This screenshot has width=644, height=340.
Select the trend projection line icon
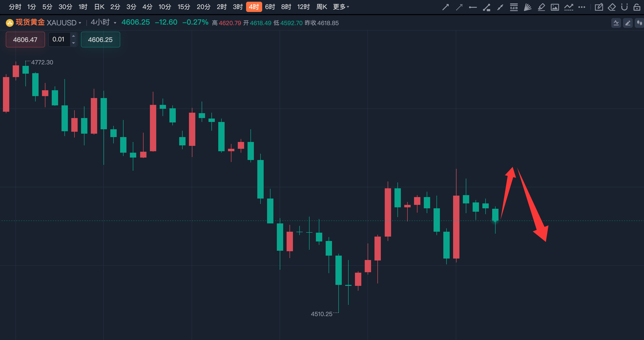point(569,7)
